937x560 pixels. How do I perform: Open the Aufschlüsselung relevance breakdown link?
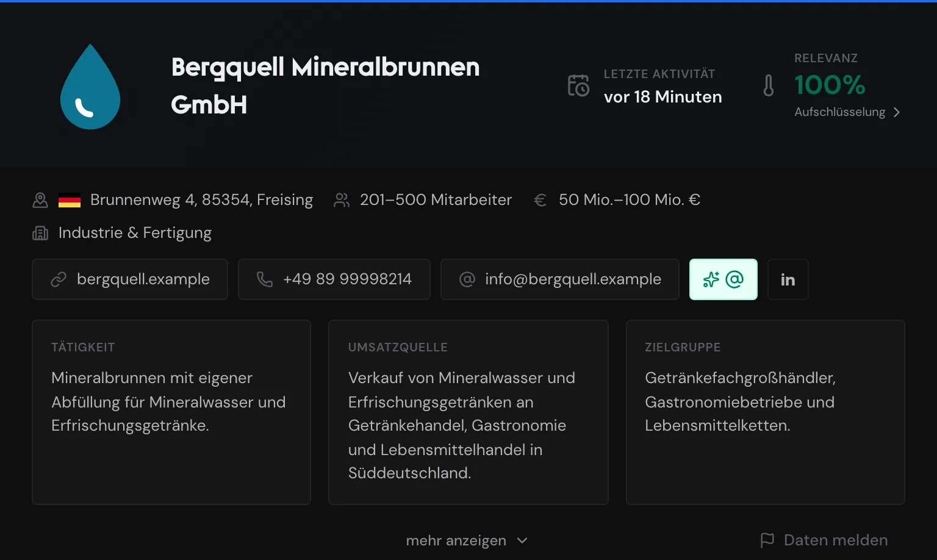click(847, 112)
